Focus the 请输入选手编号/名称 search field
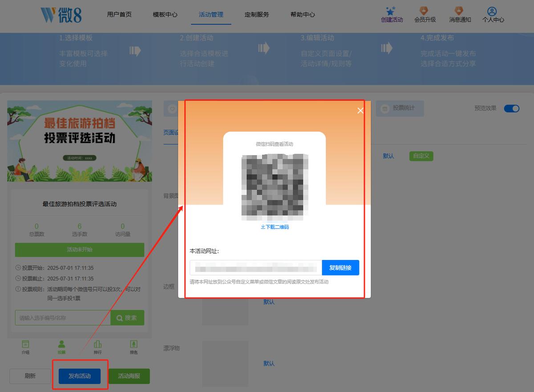The image size is (534, 392). (63, 318)
